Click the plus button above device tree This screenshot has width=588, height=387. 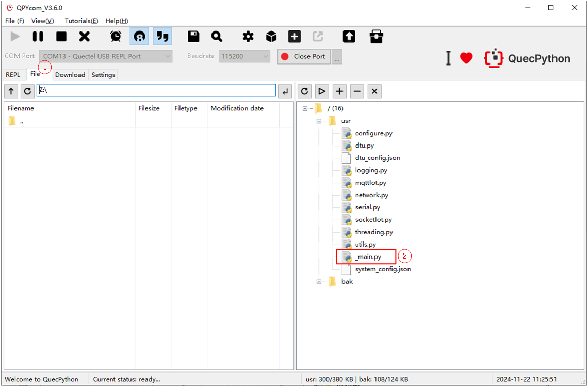click(x=339, y=91)
